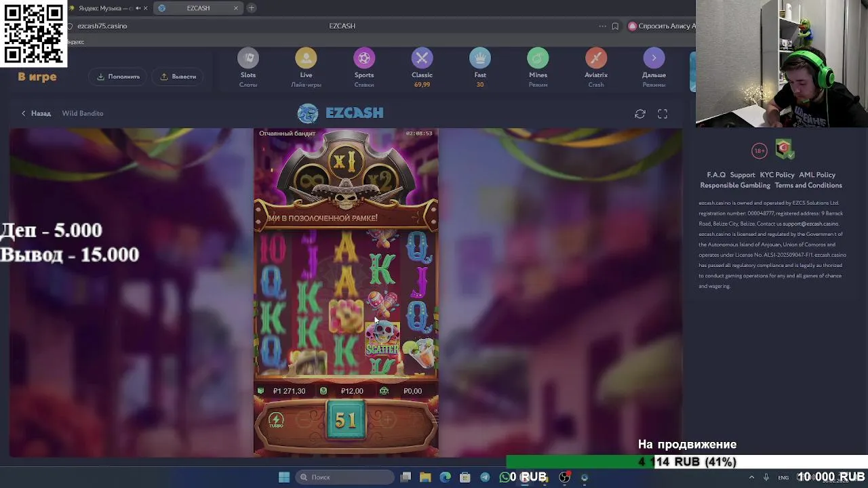The image size is (868, 488).
Task: Click the microphone tray icon
Action: pos(766,477)
